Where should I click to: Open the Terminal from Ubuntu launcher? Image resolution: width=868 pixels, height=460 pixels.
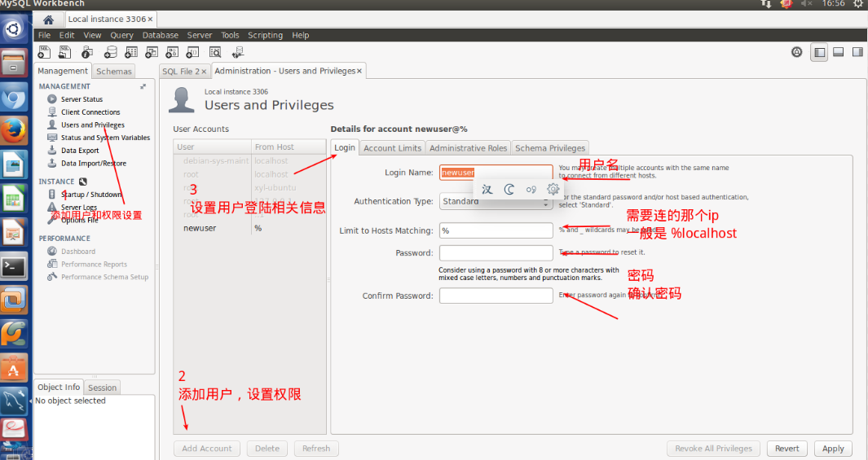click(14, 267)
